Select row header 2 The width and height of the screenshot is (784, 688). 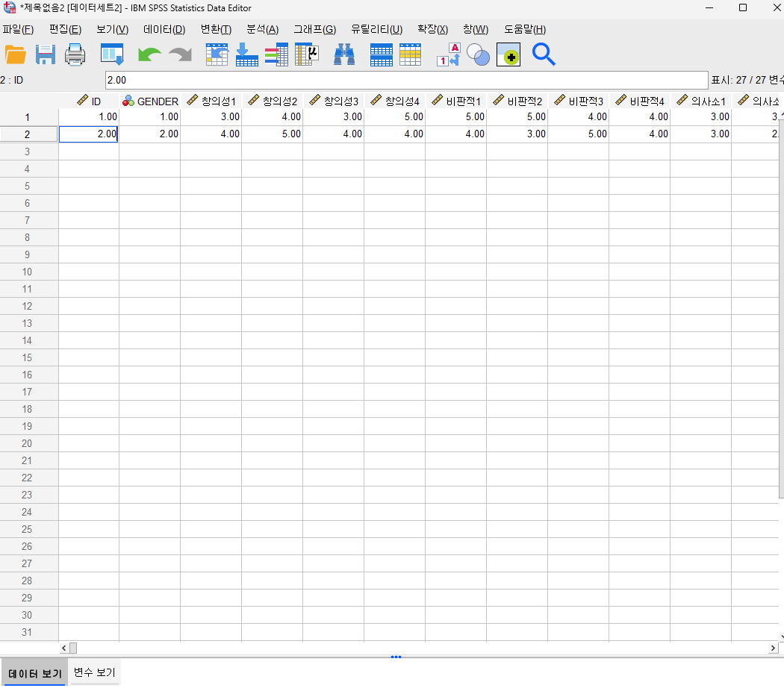pyautogui.click(x=29, y=134)
